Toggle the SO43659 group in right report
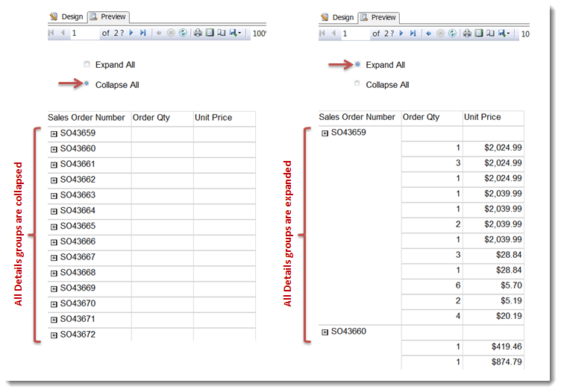This screenshot has height=392, width=561. [325, 133]
